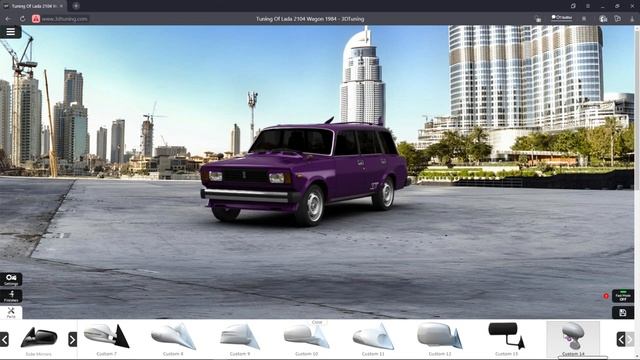The image size is (640, 360).
Task: Choose the selected Custom 14 mirror
Action: point(573,339)
